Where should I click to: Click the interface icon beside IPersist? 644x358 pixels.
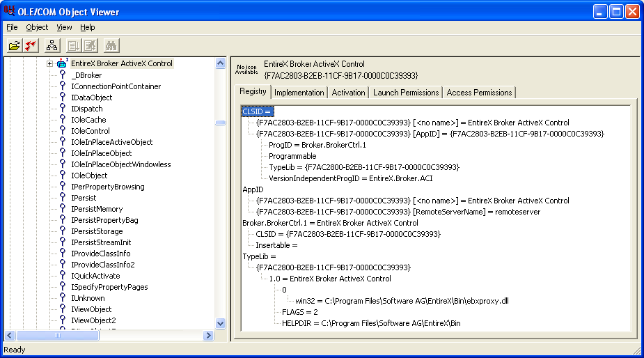point(63,197)
